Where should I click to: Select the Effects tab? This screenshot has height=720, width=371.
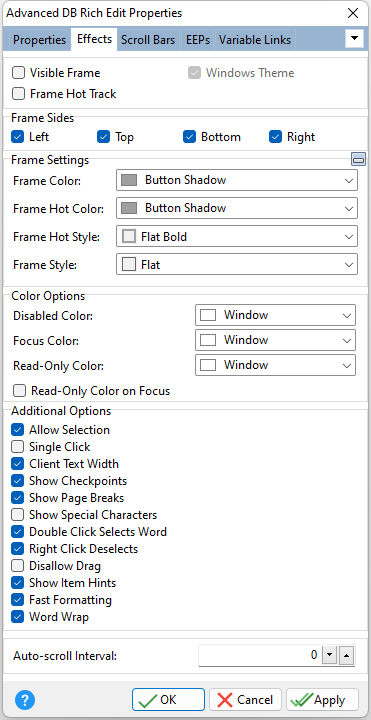[94, 39]
